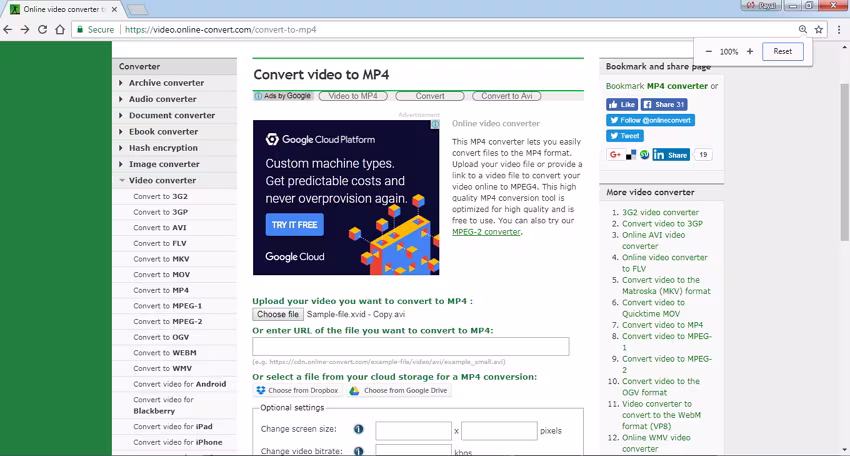Image resolution: width=850 pixels, height=456 pixels.
Task: Expand the Archive converter section
Action: point(166,83)
